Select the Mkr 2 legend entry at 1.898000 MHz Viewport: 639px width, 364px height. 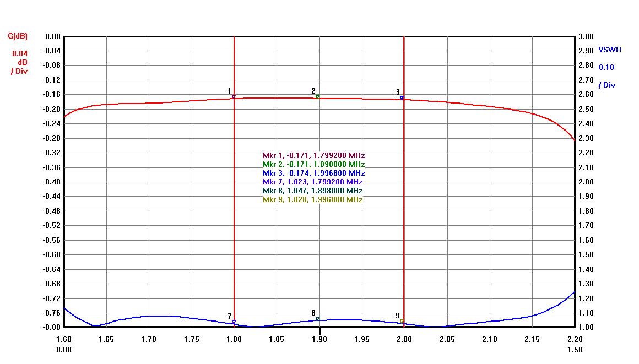point(313,165)
